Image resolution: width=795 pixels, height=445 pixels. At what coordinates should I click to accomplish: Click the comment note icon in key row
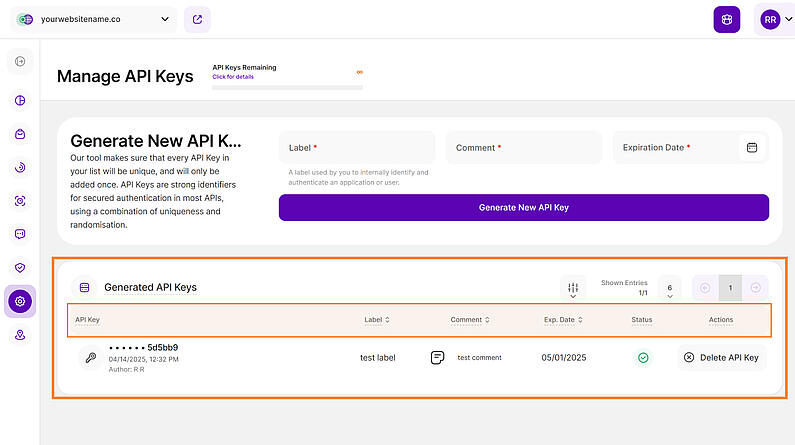[x=437, y=357]
